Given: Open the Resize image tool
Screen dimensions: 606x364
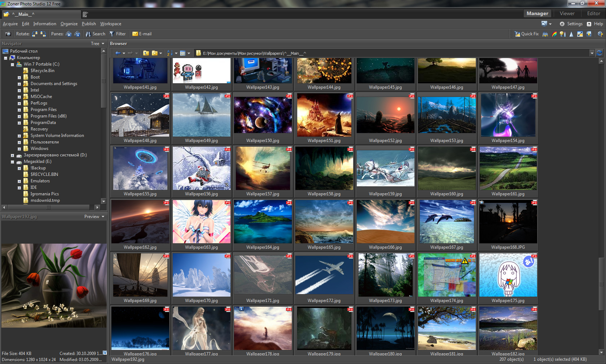Looking at the screenshot, I should pyautogui.click(x=580, y=34).
